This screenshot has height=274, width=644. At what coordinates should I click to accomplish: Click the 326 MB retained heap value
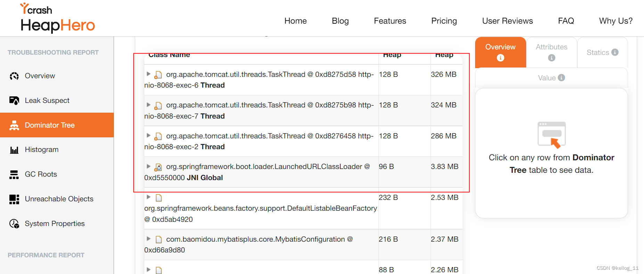443,74
